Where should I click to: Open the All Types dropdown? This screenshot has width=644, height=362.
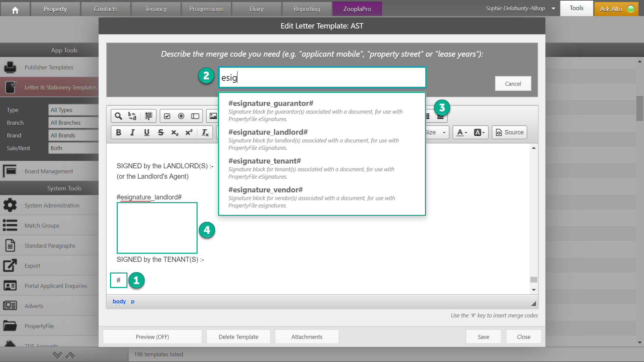click(x=73, y=110)
